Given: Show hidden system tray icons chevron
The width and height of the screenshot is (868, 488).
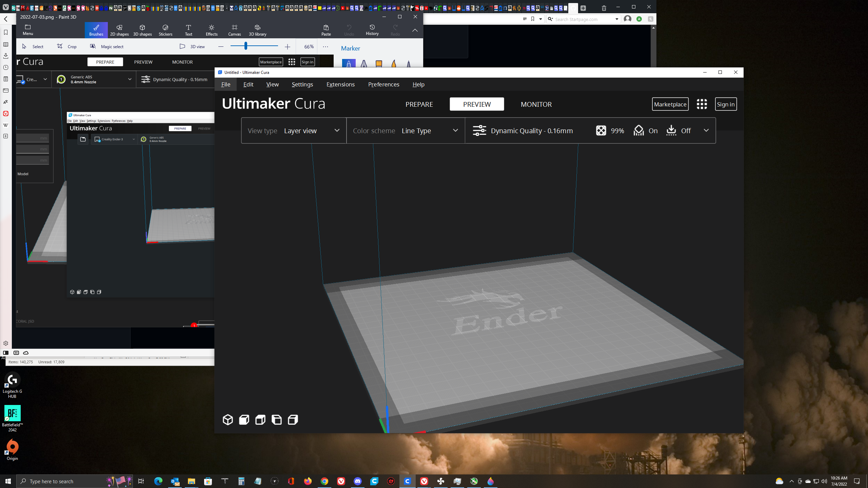Looking at the screenshot, I should coord(792,481).
